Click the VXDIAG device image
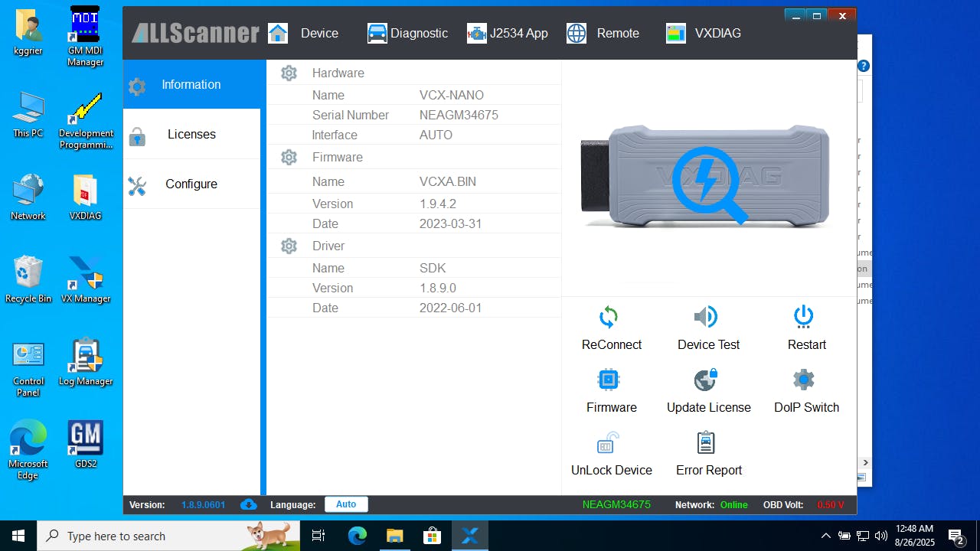 click(705, 177)
